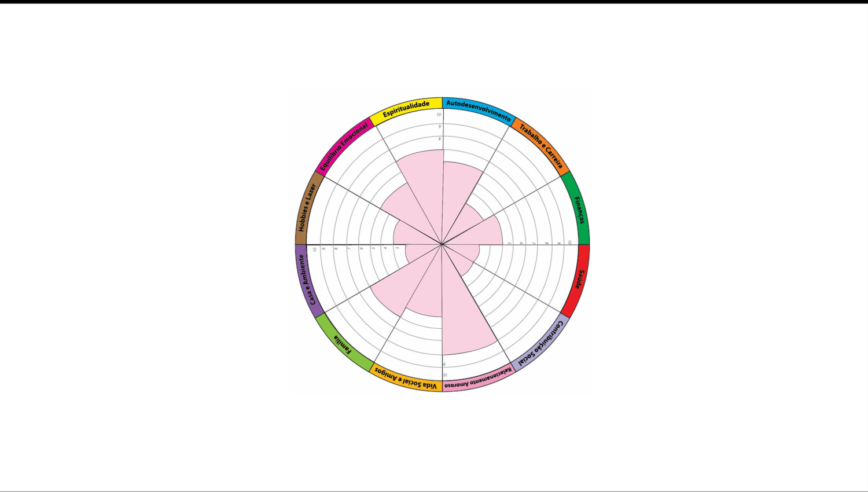
Task: Click the orange Trabalho e Carreira label
Action: tap(541, 146)
